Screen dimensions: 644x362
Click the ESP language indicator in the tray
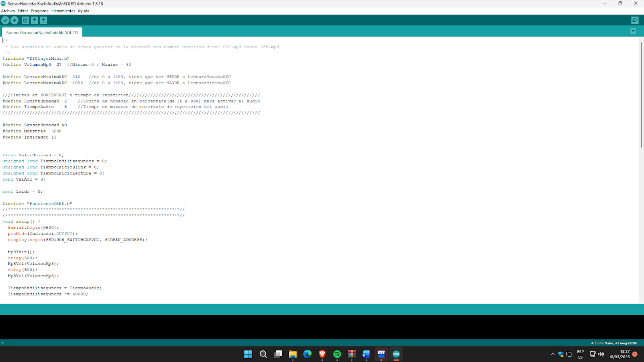pos(580,354)
